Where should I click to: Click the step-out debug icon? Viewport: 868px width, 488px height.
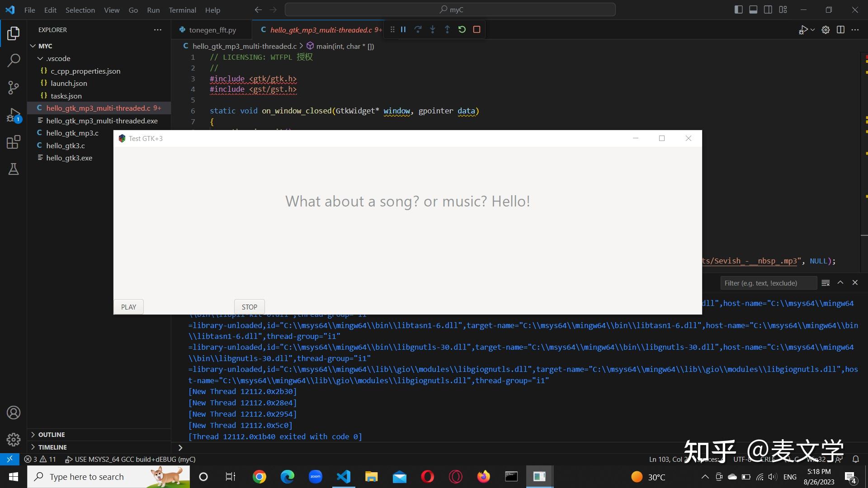coord(447,29)
